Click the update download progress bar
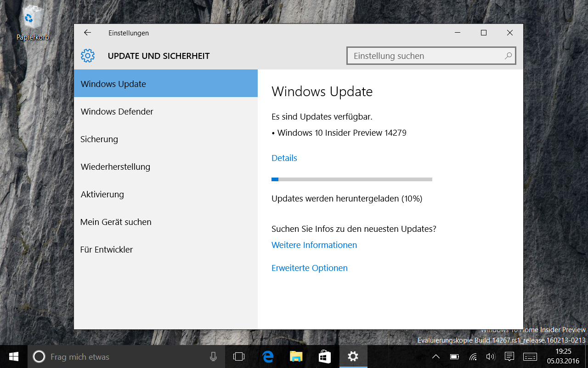The height and width of the screenshot is (368, 588). (352, 179)
